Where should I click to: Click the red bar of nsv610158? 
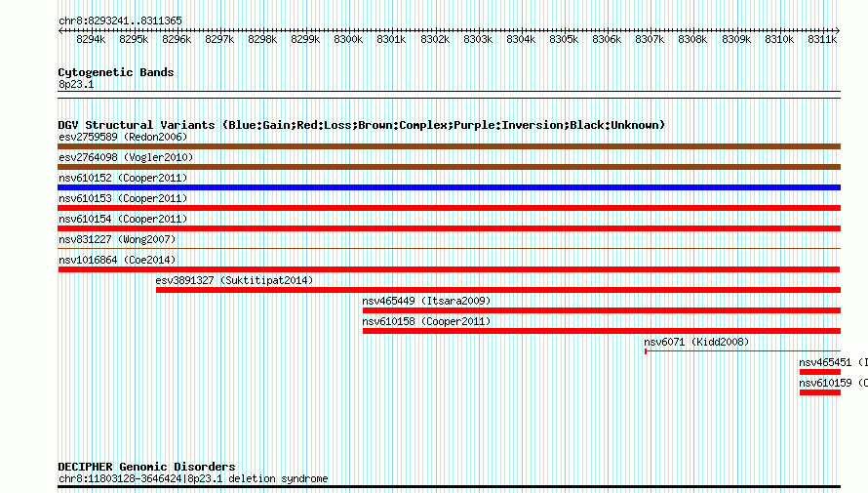[x=602, y=331]
